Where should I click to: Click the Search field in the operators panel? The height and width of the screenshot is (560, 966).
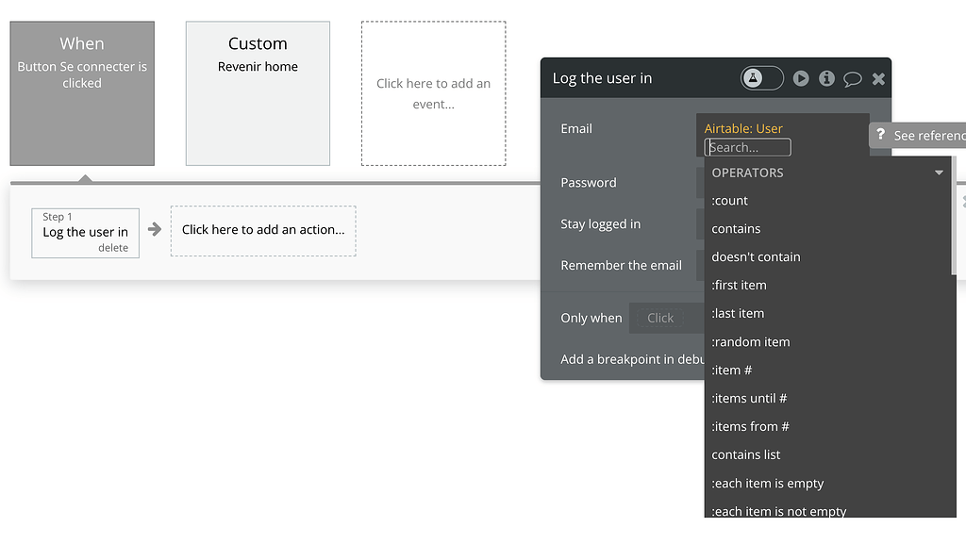(746, 147)
